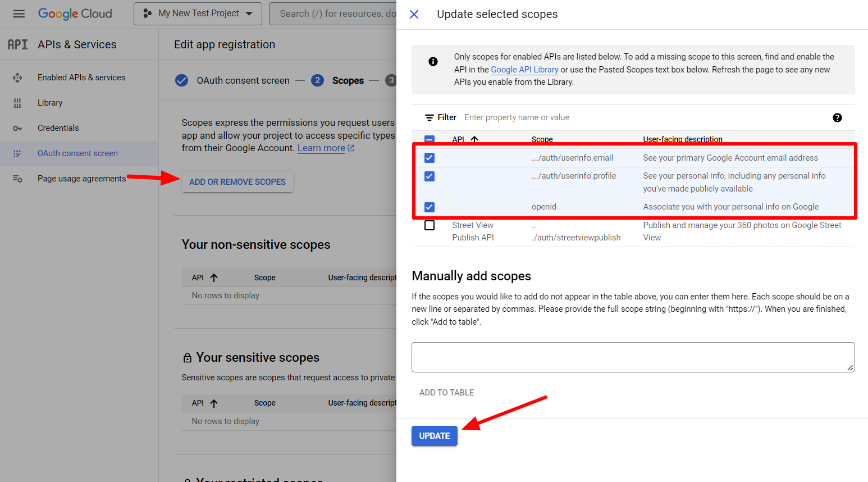Image resolution: width=868 pixels, height=482 pixels.
Task: Click ADD OR REMOVE SCOPES button
Action: pyautogui.click(x=237, y=182)
